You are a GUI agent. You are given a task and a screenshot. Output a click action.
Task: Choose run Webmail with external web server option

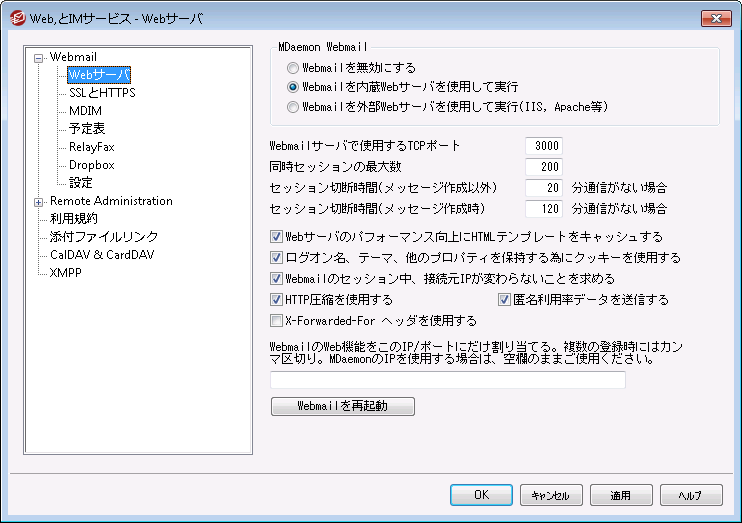(x=293, y=106)
